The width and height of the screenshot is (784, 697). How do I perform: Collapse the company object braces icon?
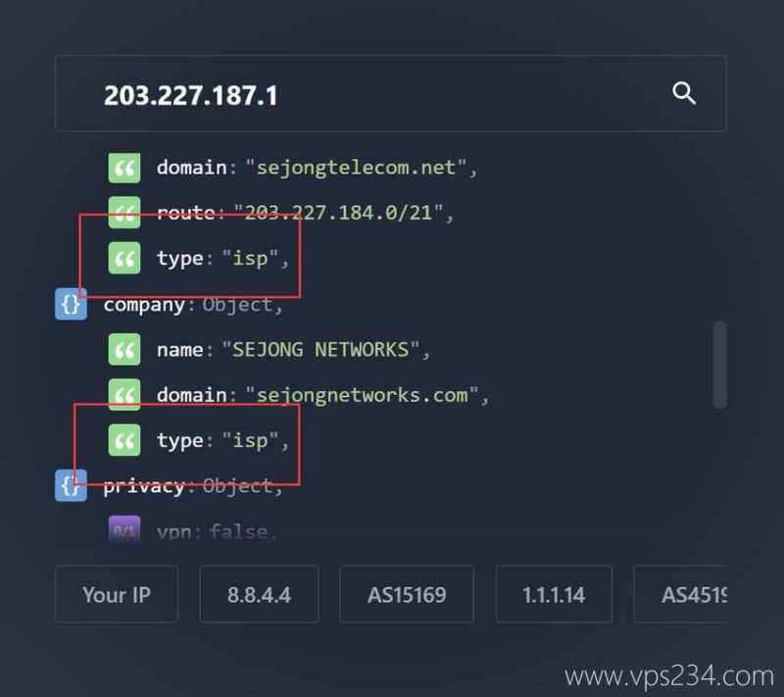(71, 304)
